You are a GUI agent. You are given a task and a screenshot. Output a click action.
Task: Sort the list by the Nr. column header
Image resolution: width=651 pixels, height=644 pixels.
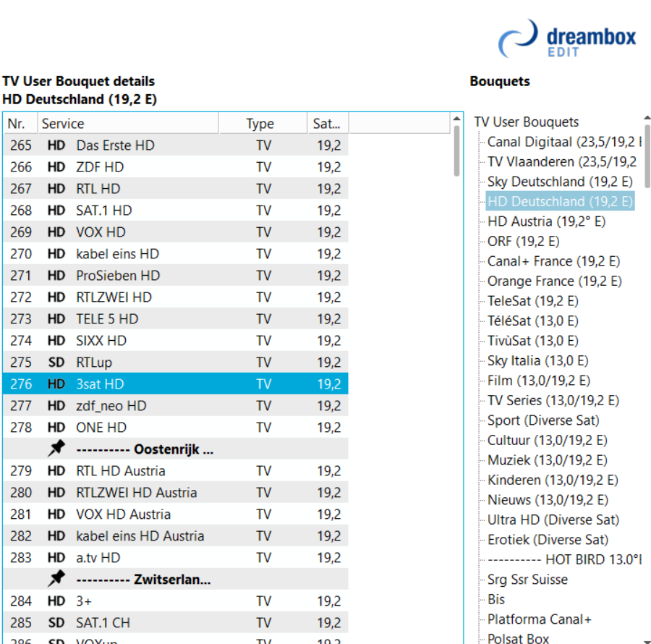click(21, 123)
